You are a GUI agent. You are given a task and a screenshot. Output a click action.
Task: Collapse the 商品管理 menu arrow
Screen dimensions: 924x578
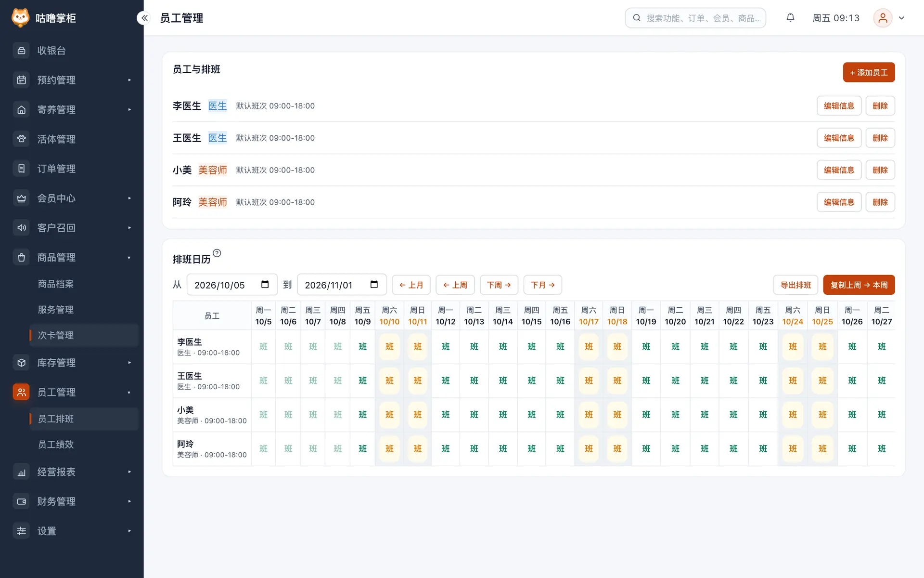(129, 258)
